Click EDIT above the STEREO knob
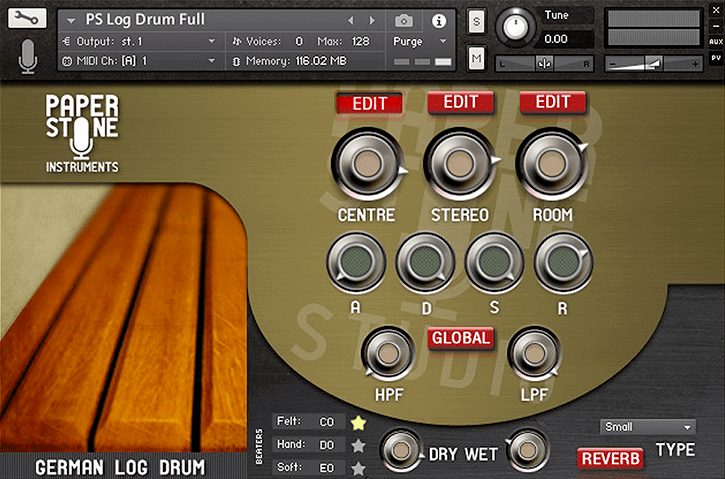Screen dimensions: 725x479 point(461,102)
